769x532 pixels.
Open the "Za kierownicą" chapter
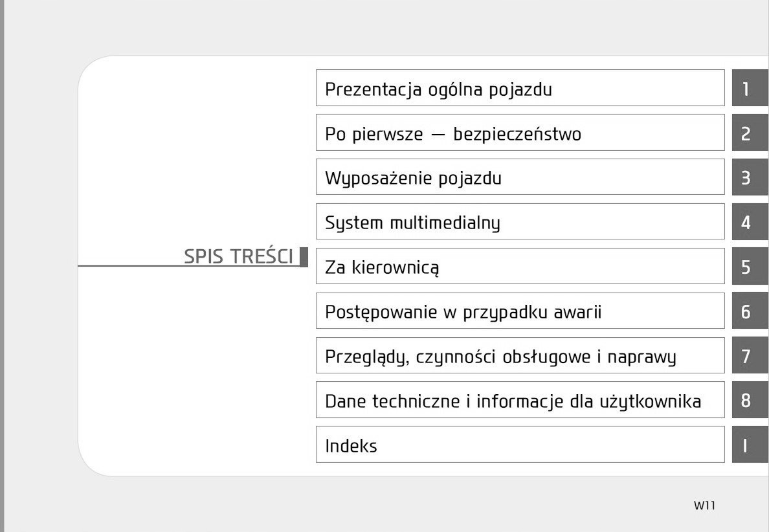coord(520,267)
